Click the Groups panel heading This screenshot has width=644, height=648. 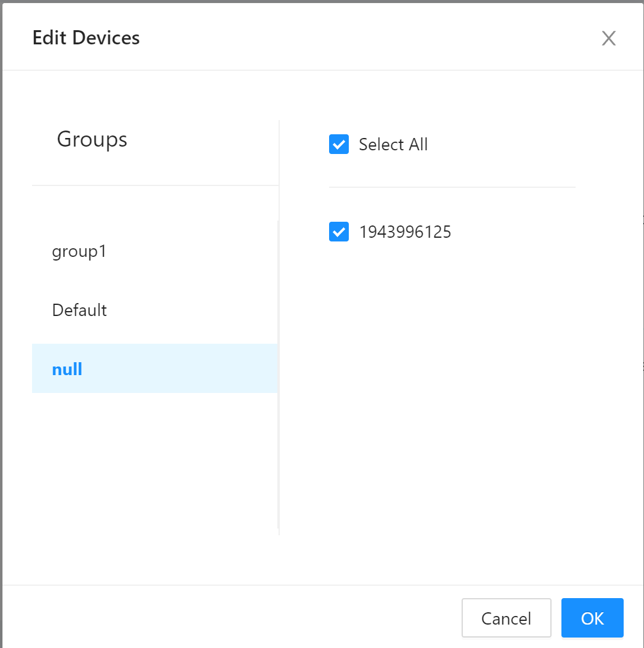[x=92, y=139]
